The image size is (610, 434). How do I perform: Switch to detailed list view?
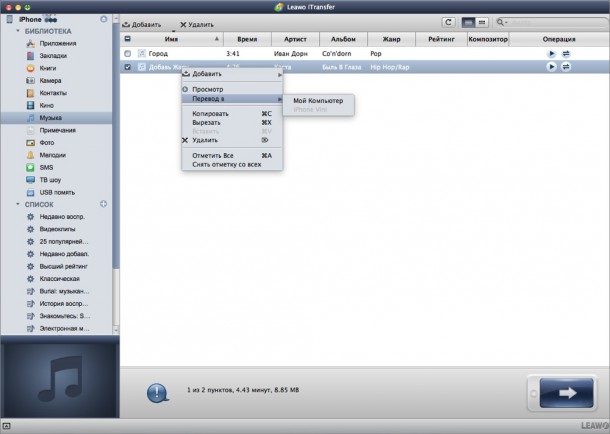pos(468,23)
